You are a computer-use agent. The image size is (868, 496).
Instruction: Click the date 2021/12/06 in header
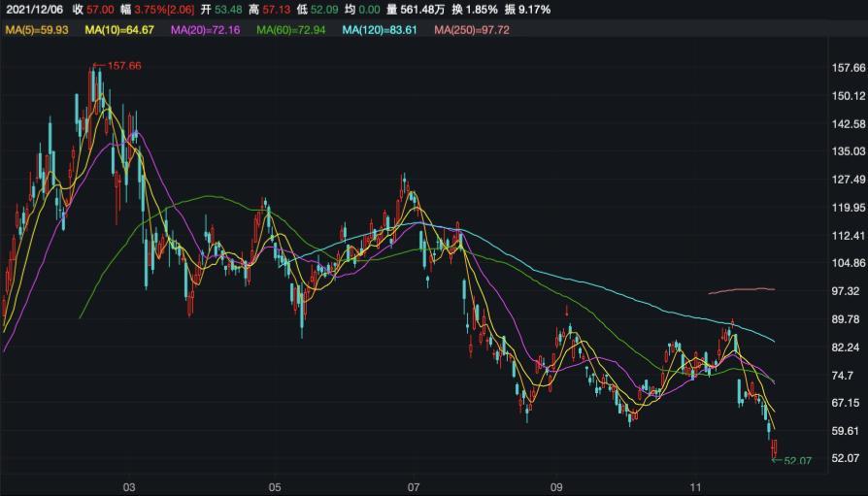[x=34, y=10]
